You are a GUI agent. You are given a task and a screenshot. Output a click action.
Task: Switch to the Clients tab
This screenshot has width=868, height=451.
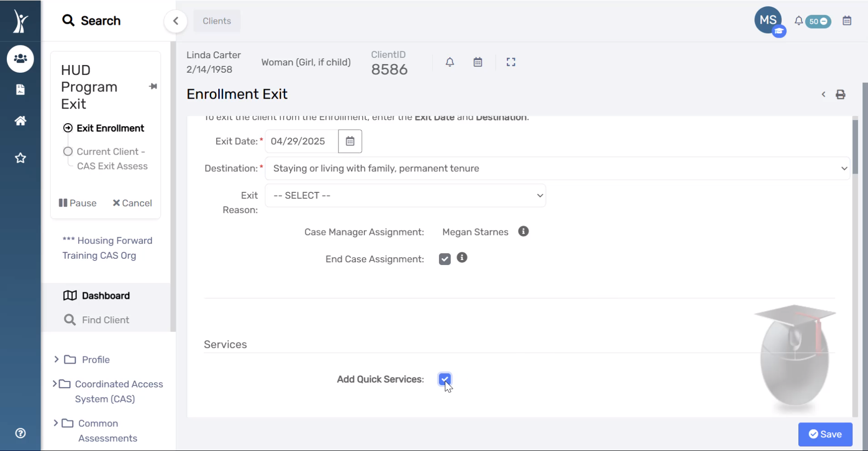[x=217, y=21]
